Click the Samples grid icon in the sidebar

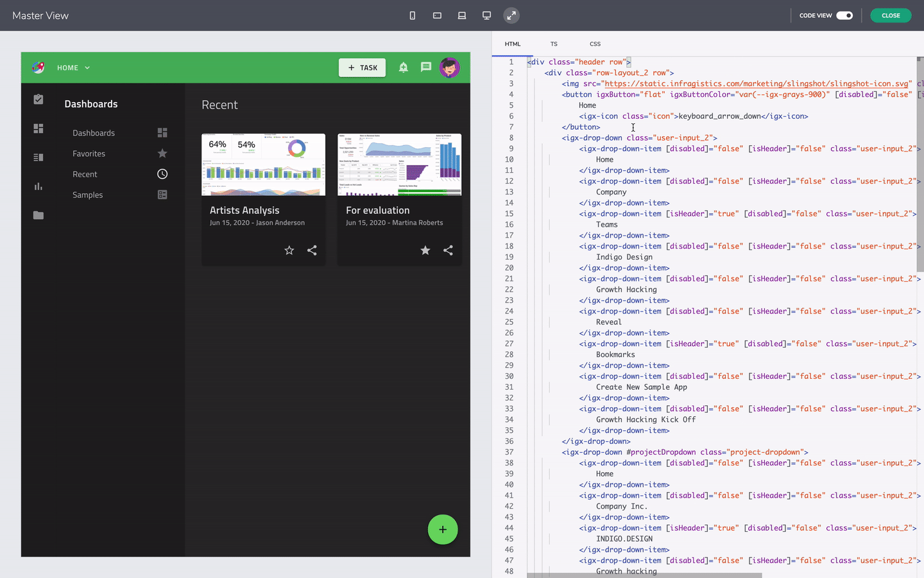coord(162,195)
